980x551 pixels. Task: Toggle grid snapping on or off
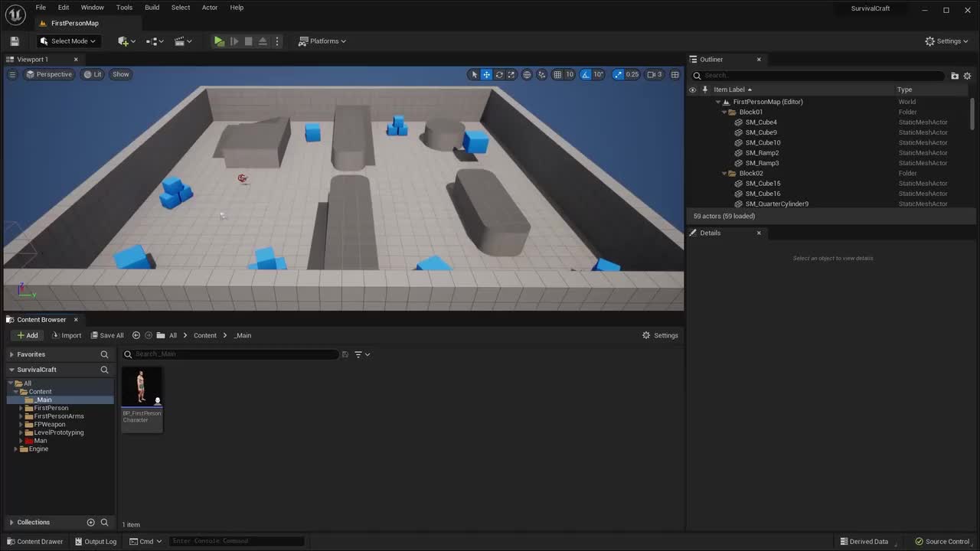pos(558,74)
